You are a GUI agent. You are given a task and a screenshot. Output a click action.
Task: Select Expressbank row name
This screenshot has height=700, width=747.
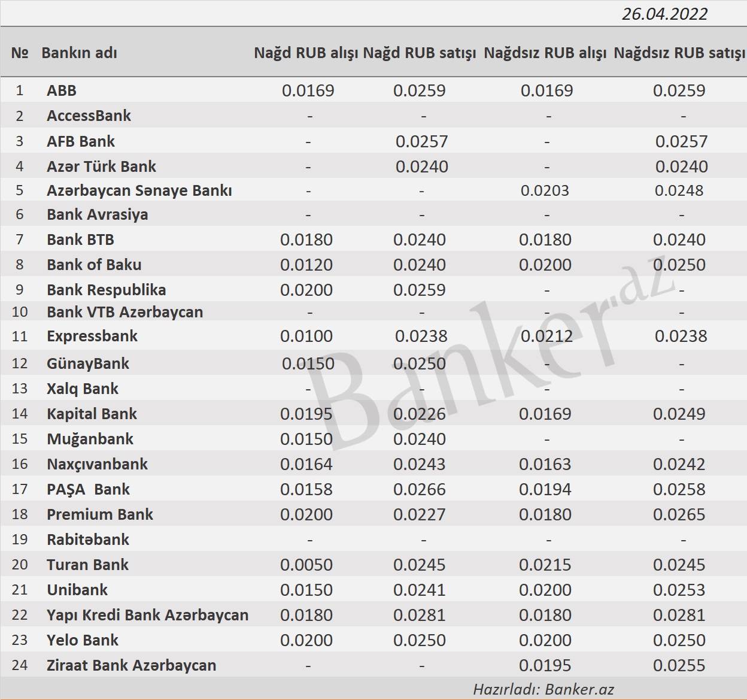click(92, 336)
